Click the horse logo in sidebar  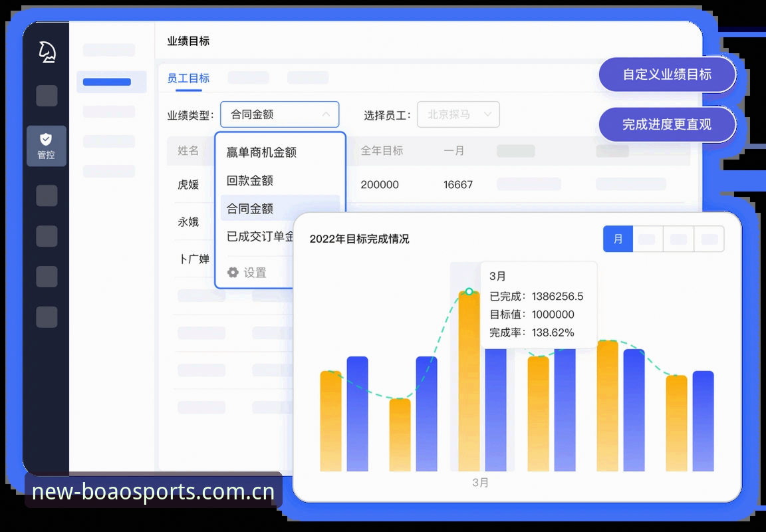(47, 52)
